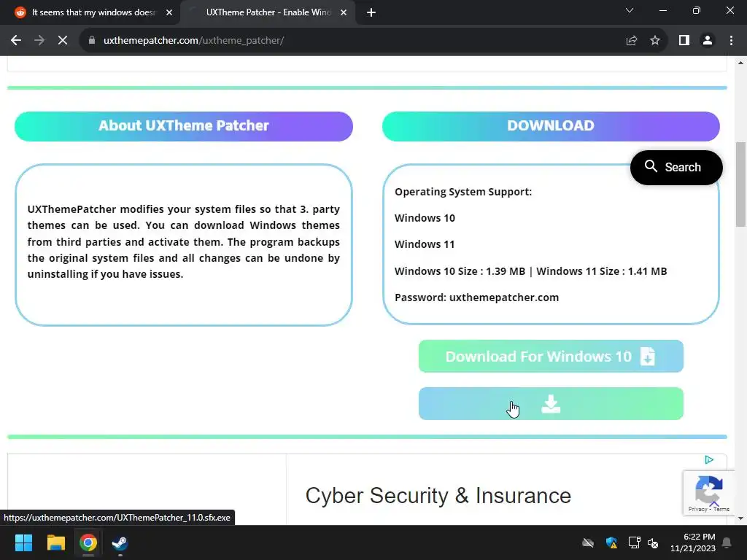This screenshot has width=747, height=560.
Task: Close the Reddit tab
Action: [169, 12]
